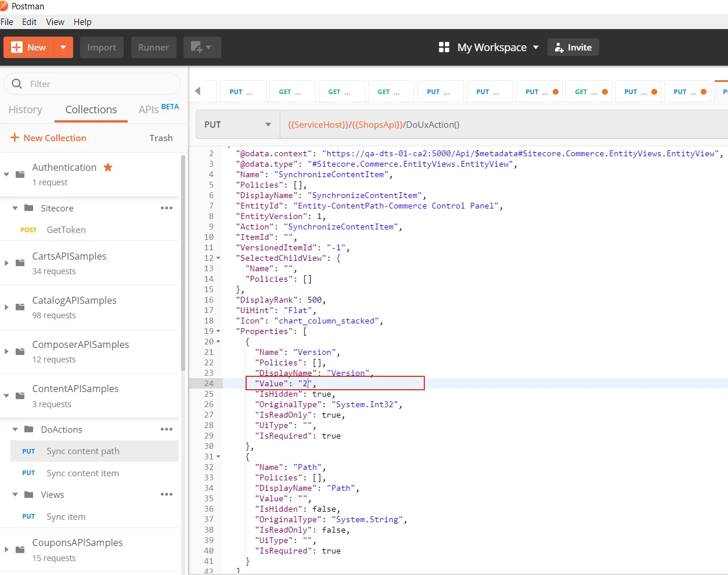
Task: Expand CatalogAPISamples collection
Action: [x=6, y=307]
